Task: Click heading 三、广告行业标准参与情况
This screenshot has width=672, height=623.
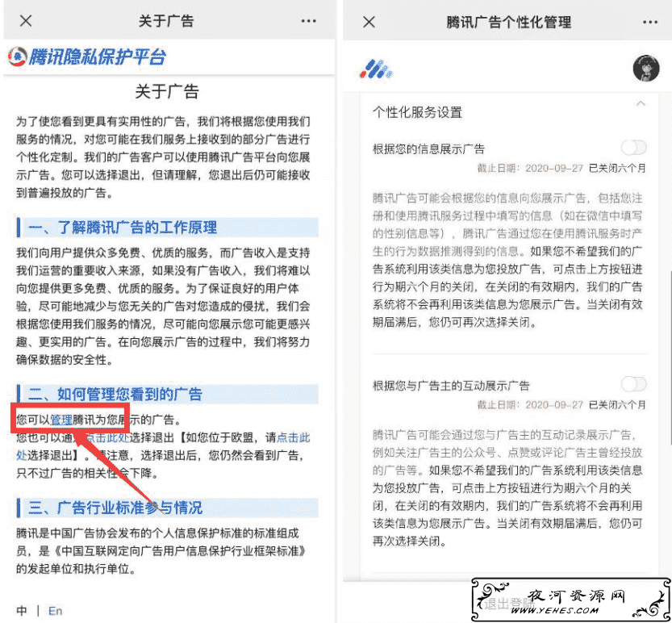Action: (x=115, y=508)
